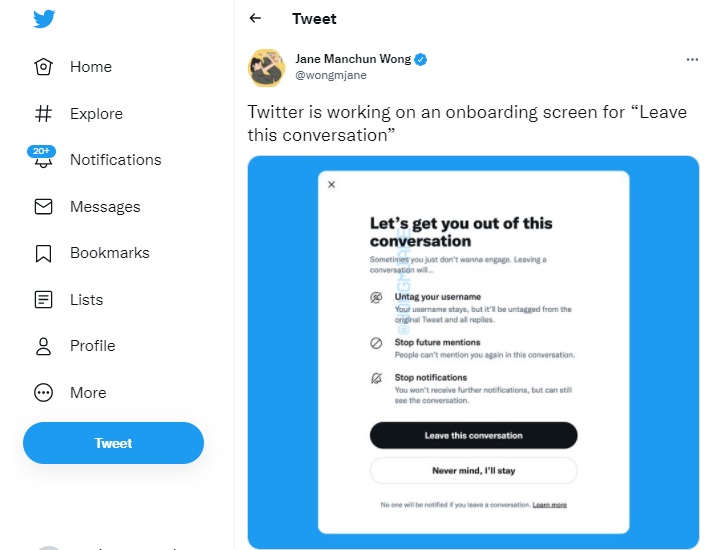709x550 pixels.
Task: Click the blue verified badge
Action: tap(421, 60)
